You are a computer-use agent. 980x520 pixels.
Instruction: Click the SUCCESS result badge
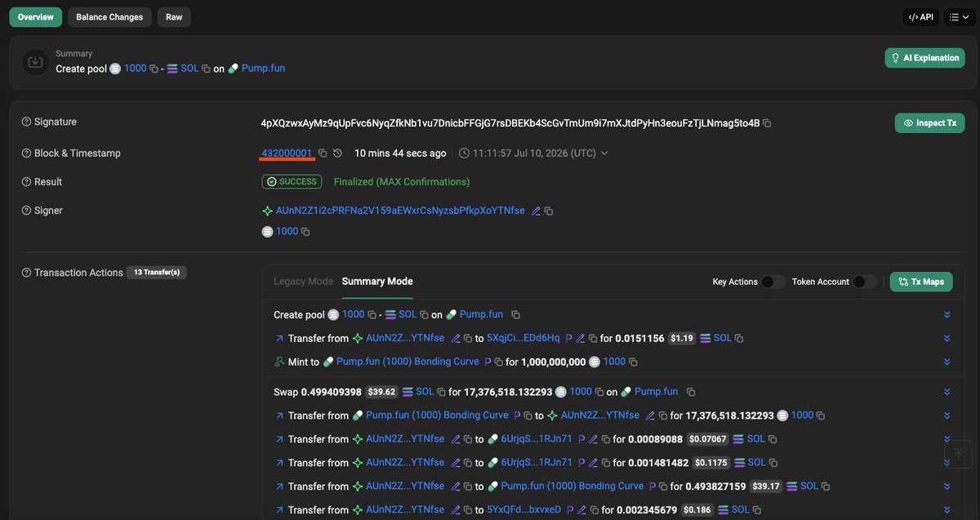tap(292, 182)
